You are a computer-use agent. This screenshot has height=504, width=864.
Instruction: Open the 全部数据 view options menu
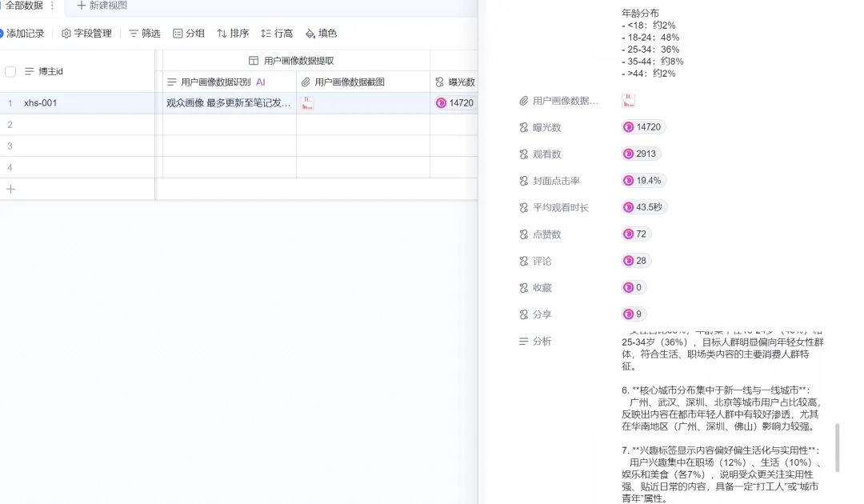[53, 6]
